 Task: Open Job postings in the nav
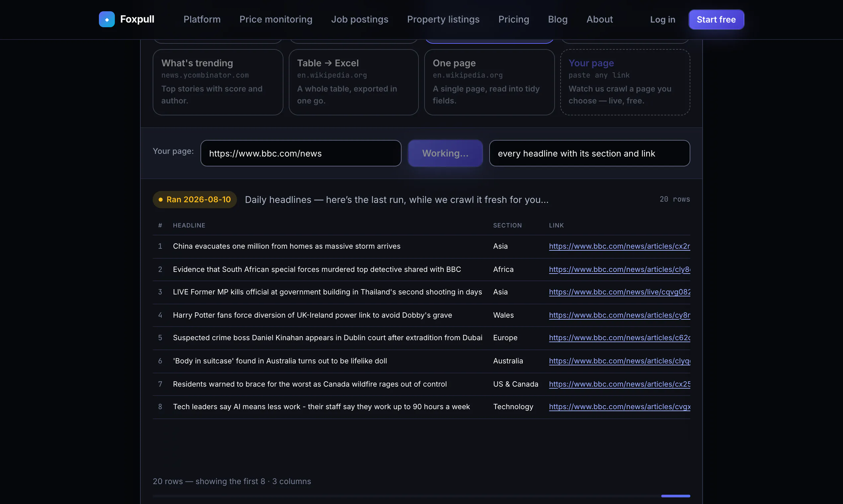(360, 19)
